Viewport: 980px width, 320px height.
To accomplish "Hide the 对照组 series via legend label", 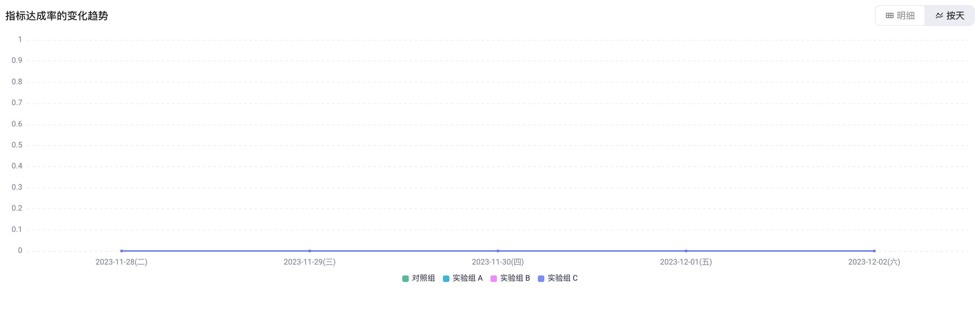I will (423, 278).
